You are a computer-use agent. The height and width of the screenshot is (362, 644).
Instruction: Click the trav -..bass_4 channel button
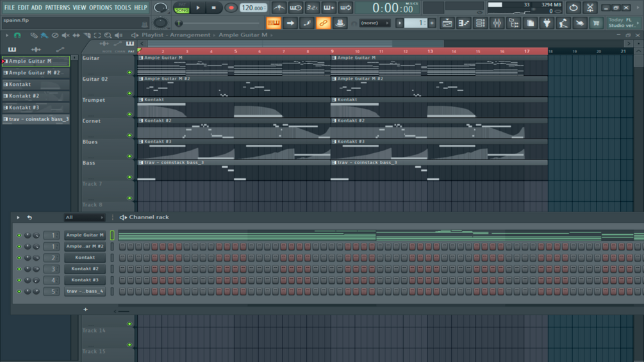coord(85,292)
